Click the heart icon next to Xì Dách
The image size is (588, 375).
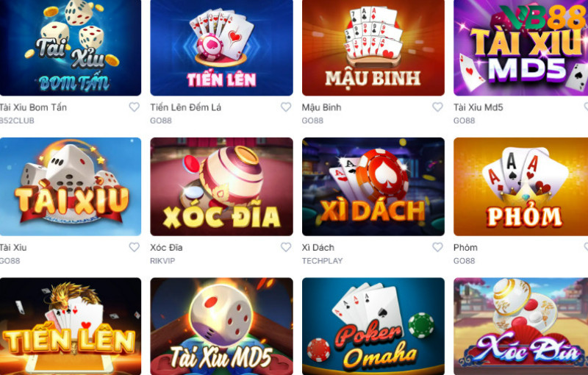click(x=437, y=247)
